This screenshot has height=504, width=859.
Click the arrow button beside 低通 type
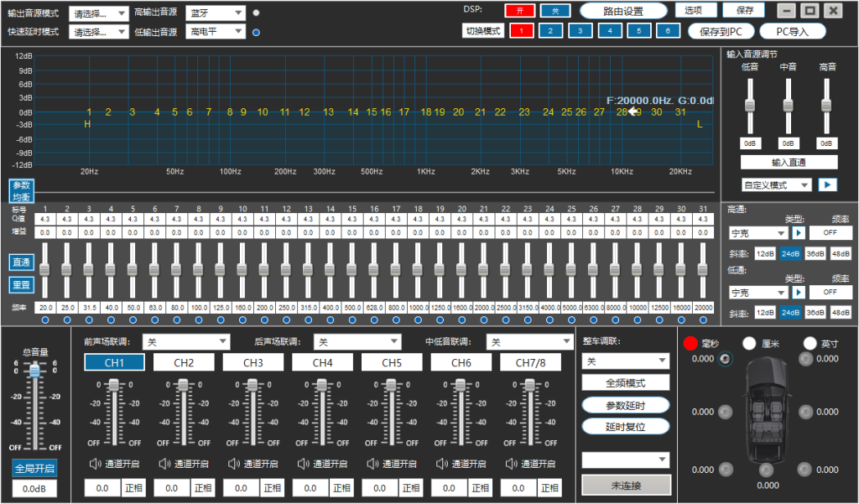(799, 292)
